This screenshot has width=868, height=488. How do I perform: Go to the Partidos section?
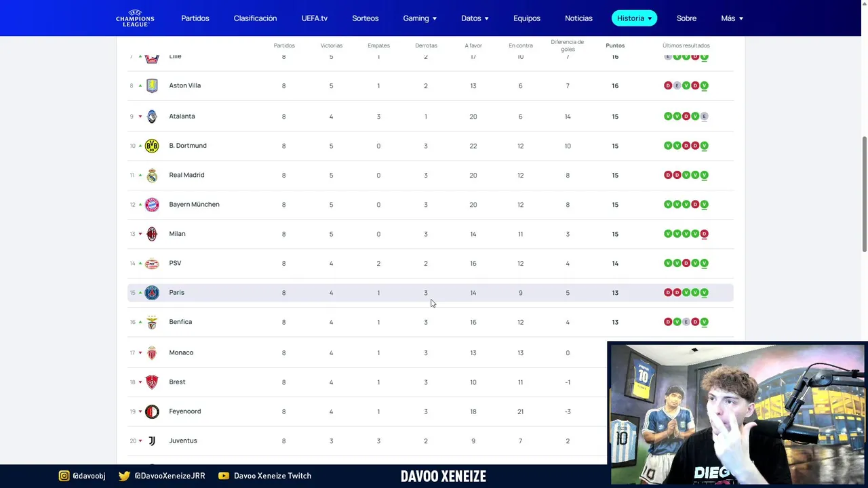pyautogui.click(x=195, y=18)
